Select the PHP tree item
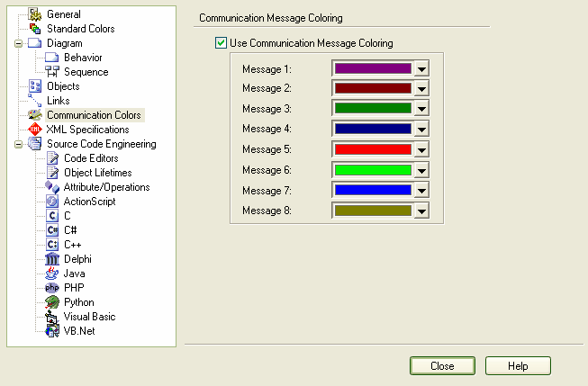This screenshot has width=588, height=386. click(x=74, y=288)
